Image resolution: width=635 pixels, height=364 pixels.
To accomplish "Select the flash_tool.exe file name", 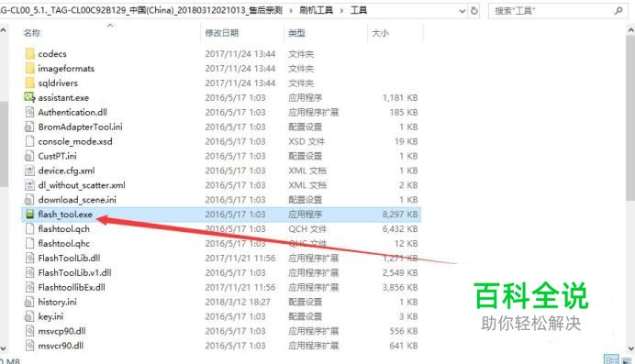I will click(65, 215).
